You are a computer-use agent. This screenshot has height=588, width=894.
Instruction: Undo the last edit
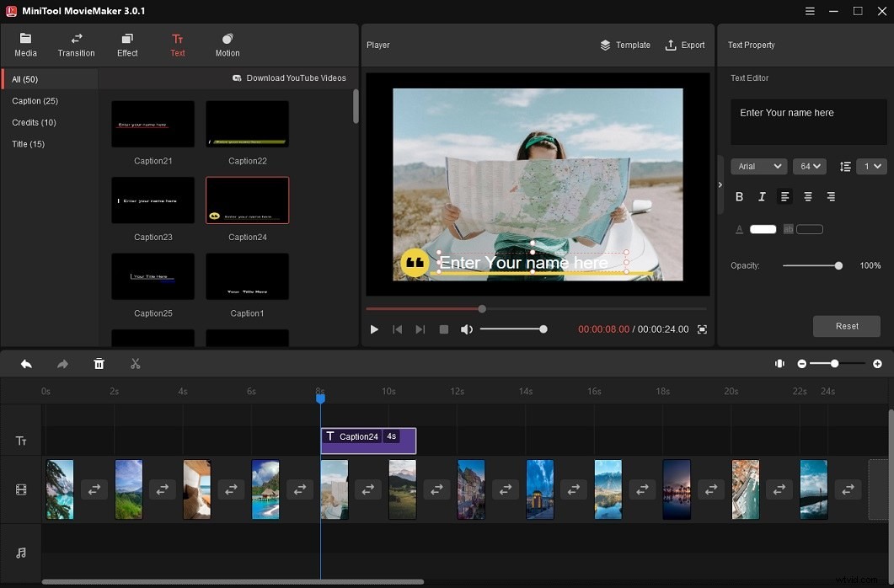[x=25, y=363]
